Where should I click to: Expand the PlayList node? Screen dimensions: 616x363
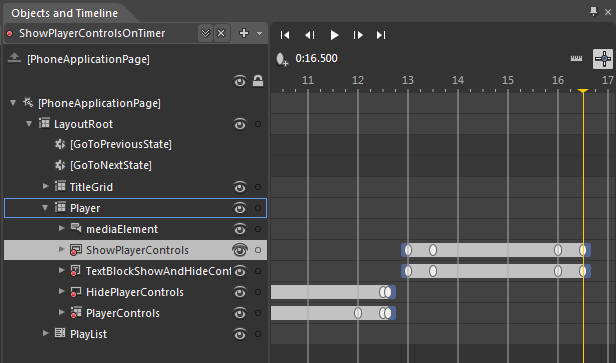[x=46, y=333]
